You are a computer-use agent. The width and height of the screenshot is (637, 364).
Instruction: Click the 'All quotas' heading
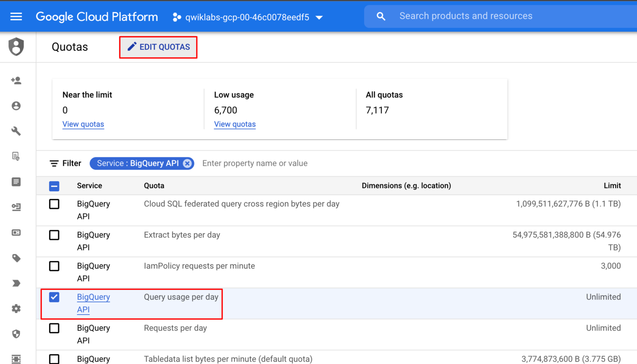(x=384, y=95)
